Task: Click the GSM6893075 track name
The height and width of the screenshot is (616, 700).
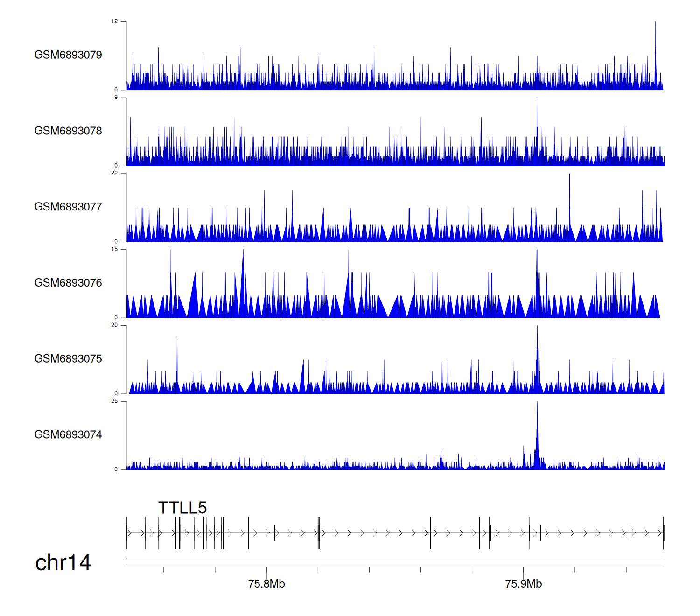Action: pos(68,359)
